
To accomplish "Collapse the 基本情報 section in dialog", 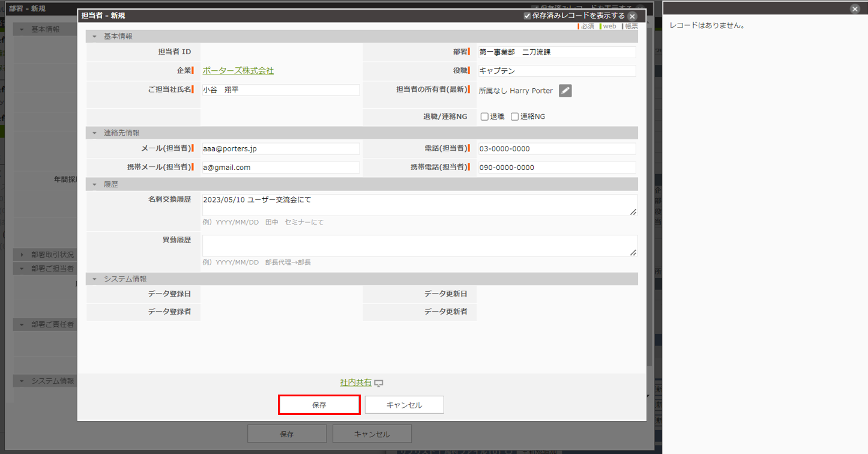I will [94, 37].
